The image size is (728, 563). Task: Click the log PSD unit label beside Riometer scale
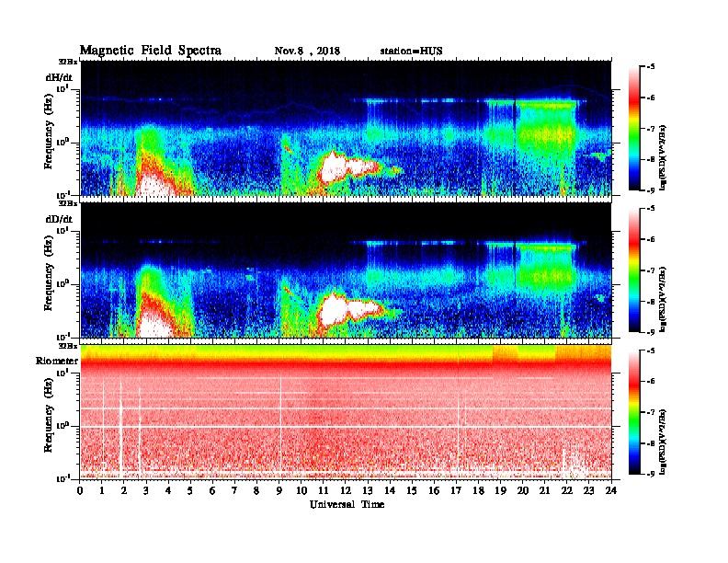(x=663, y=442)
